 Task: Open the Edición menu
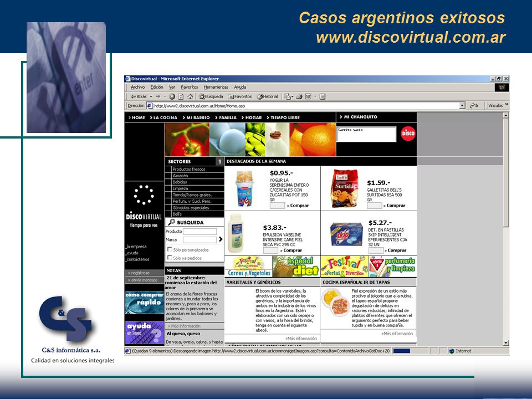pos(157,87)
